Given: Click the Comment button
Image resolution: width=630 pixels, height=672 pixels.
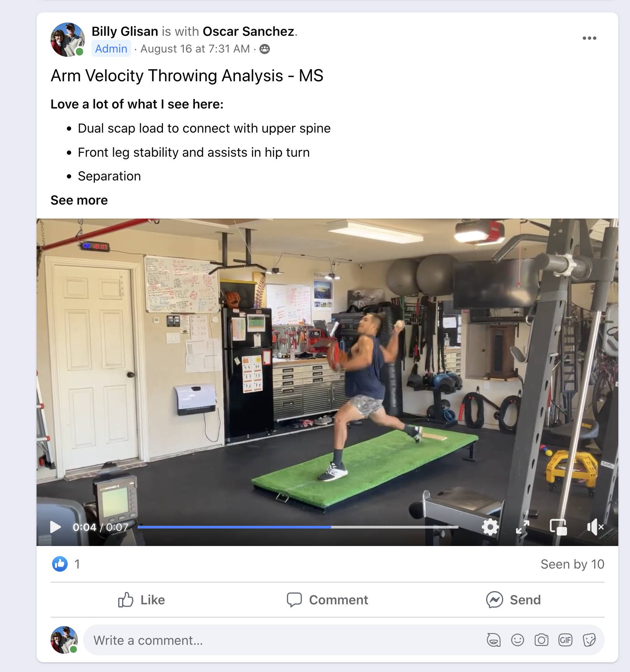Looking at the screenshot, I should (x=327, y=600).
